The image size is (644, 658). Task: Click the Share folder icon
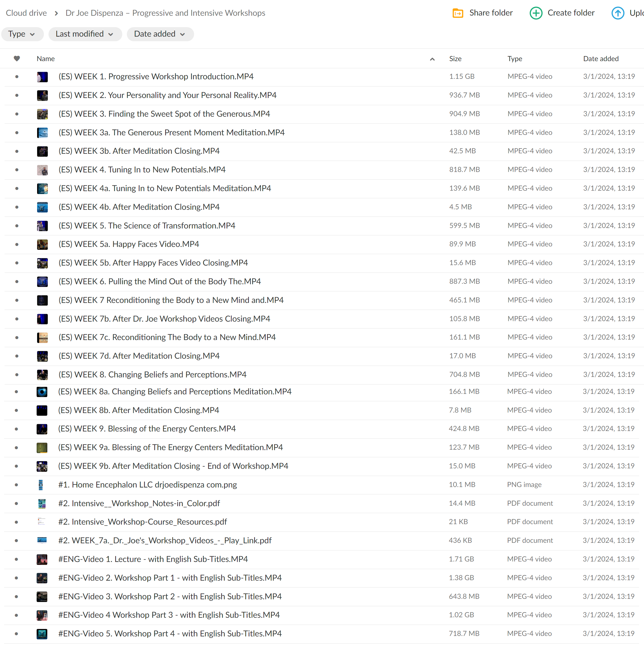[458, 13]
